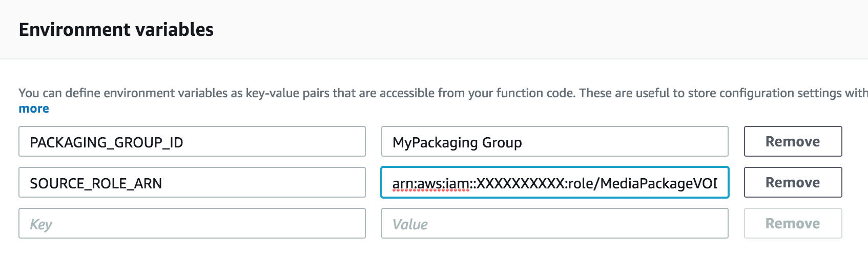Click the empty Value placeholder field
868x257 pixels.
click(554, 223)
